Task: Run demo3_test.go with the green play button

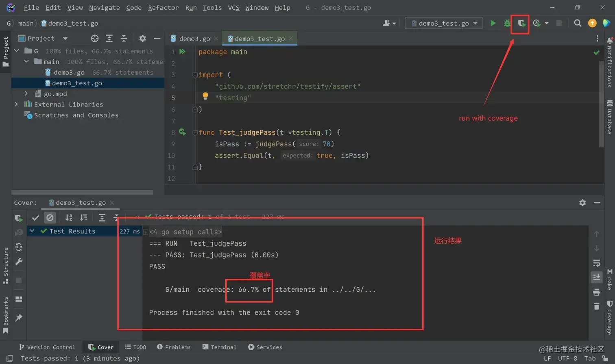Action: 493,23
